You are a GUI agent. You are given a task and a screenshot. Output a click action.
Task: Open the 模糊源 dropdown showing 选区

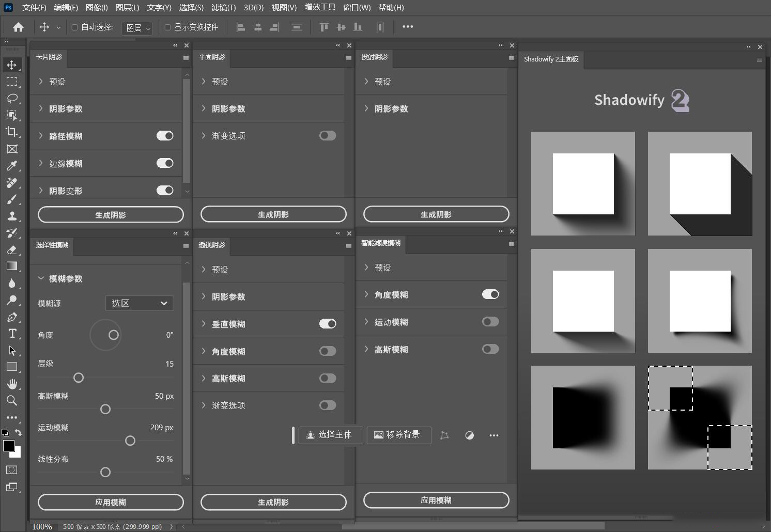138,303
